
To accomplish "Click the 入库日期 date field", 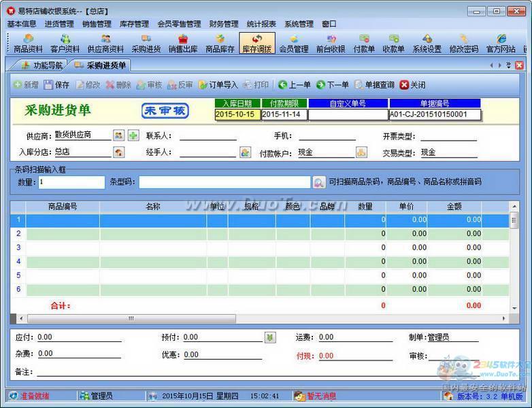I will [237, 115].
